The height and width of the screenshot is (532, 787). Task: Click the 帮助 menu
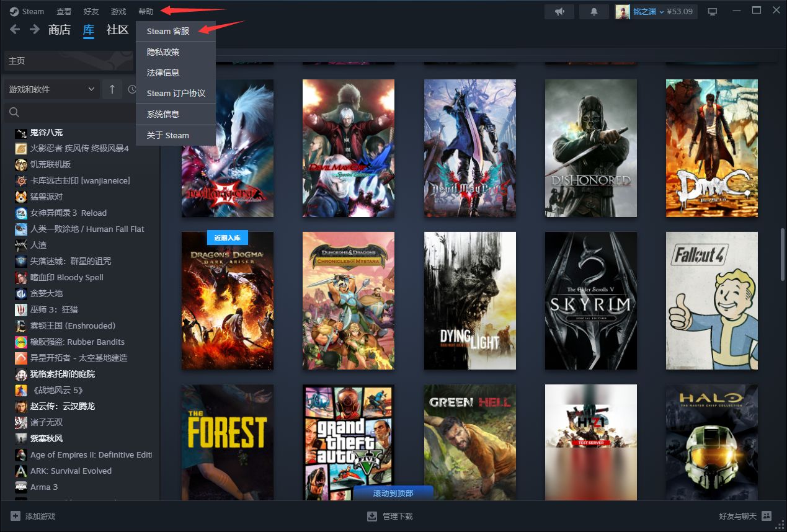coord(146,11)
